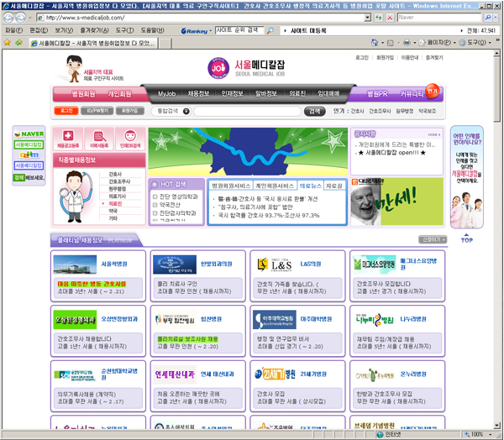
Task: Expand the 통합검색 category dropdown
Action: pyautogui.click(x=186, y=111)
